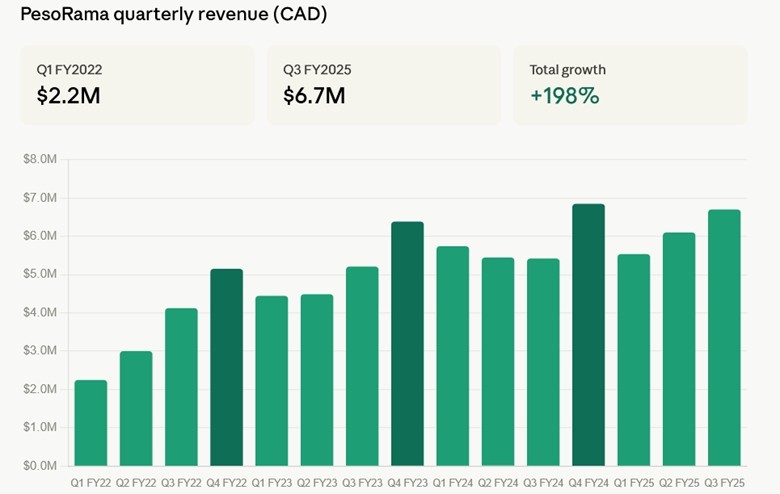Viewport: 780px width, 494px height.
Task: Click the Q1 FY22 revenue bar
Action: click(91, 423)
